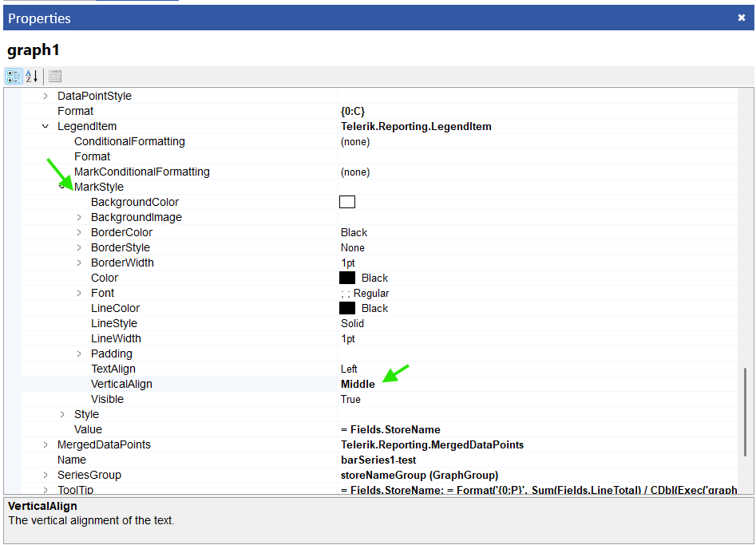Image resolution: width=756 pixels, height=545 pixels.
Task: Expand the Font property
Action: click(x=79, y=293)
